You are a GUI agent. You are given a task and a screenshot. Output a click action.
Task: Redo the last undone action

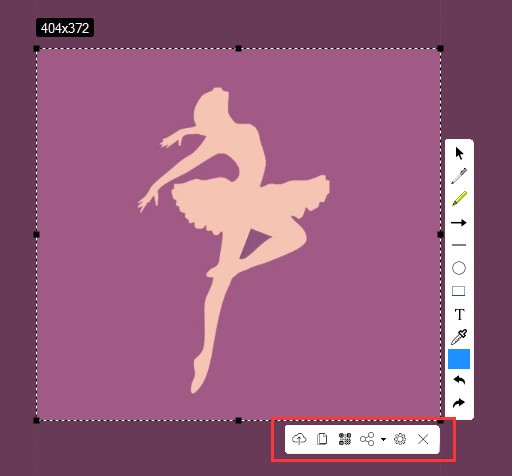tap(459, 403)
